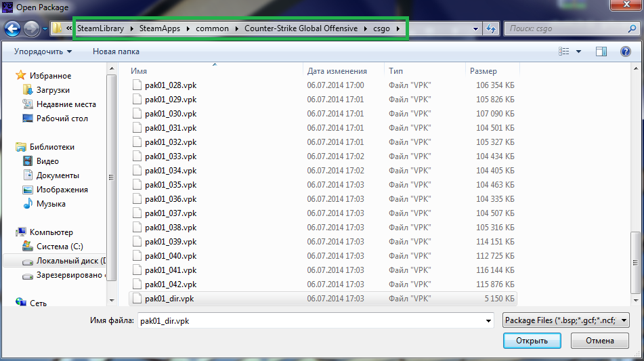Click Новая папка button
Image resolution: width=644 pixels, height=361 pixels.
coord(116,51)
